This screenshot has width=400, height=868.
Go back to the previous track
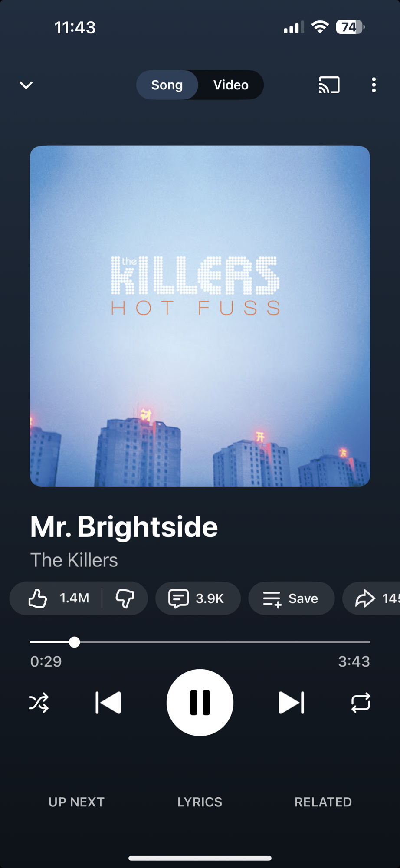click(108, 702)
